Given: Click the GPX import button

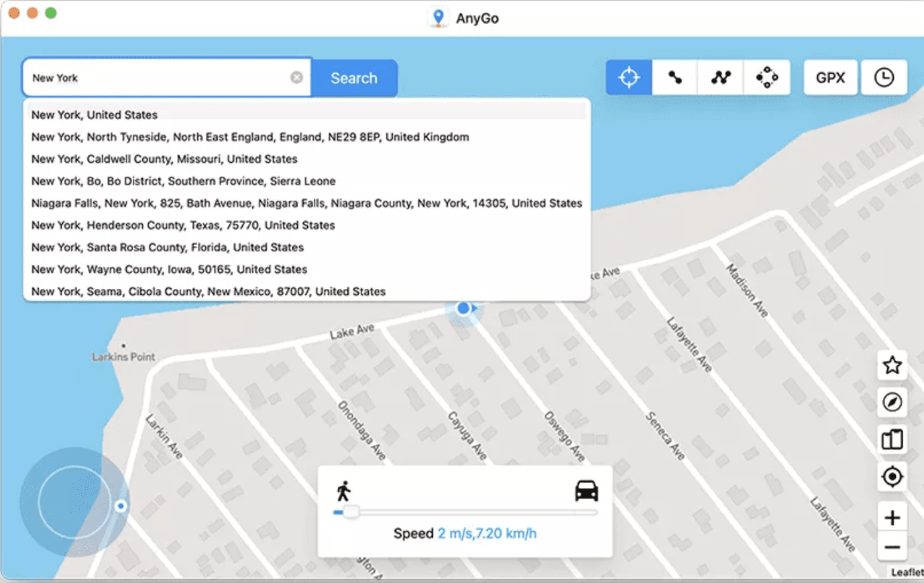Looking at the screenshot, I should click(830, 77).
